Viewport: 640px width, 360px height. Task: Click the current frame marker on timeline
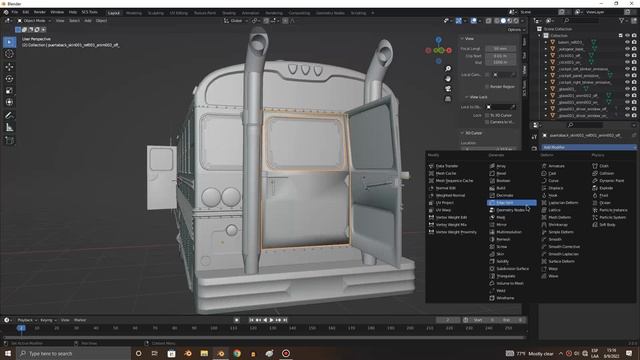21,328
